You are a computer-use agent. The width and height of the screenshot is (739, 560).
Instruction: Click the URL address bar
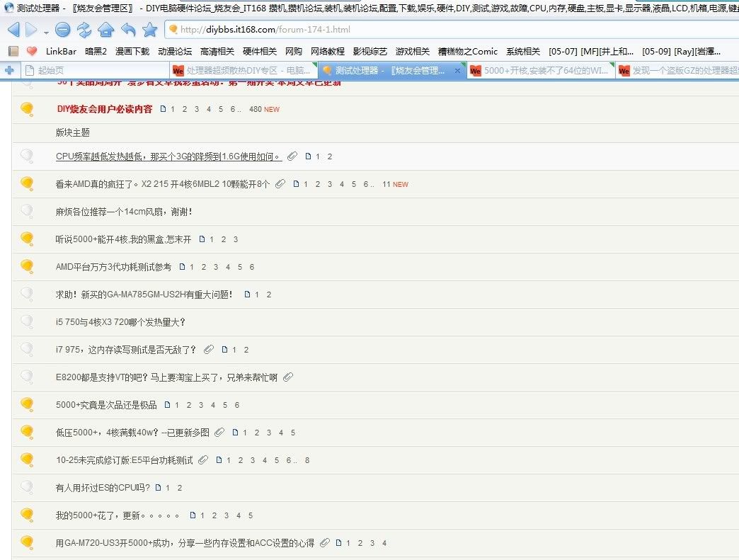[x=425, y=30]
